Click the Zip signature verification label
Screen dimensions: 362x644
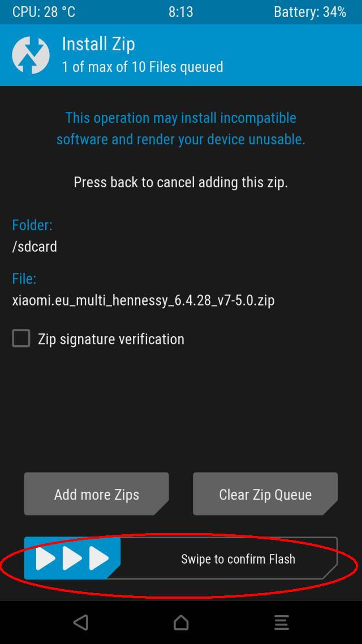[x=111, y=339]
